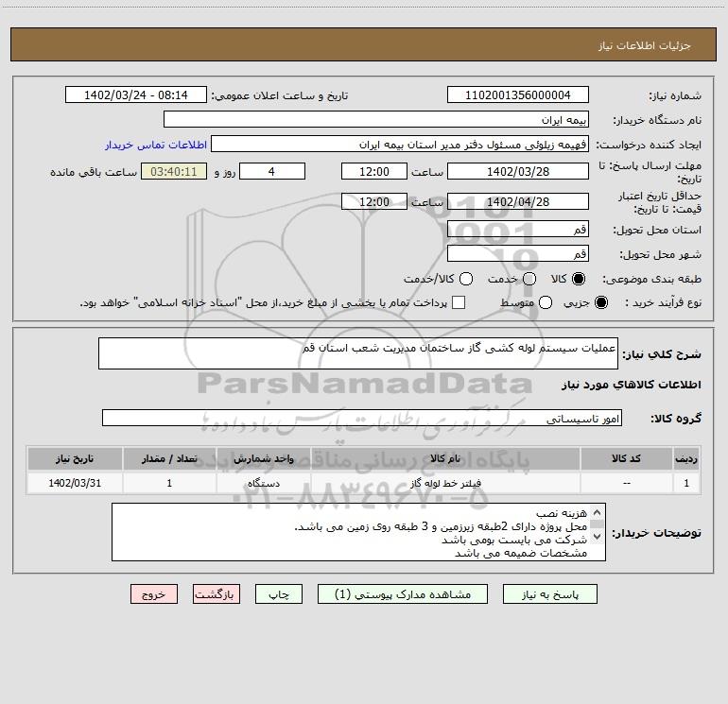Click scroll-up arrow in buyer notes box
Screen dimensions: 728x704
pyautogui.click(x=598, y=512)
